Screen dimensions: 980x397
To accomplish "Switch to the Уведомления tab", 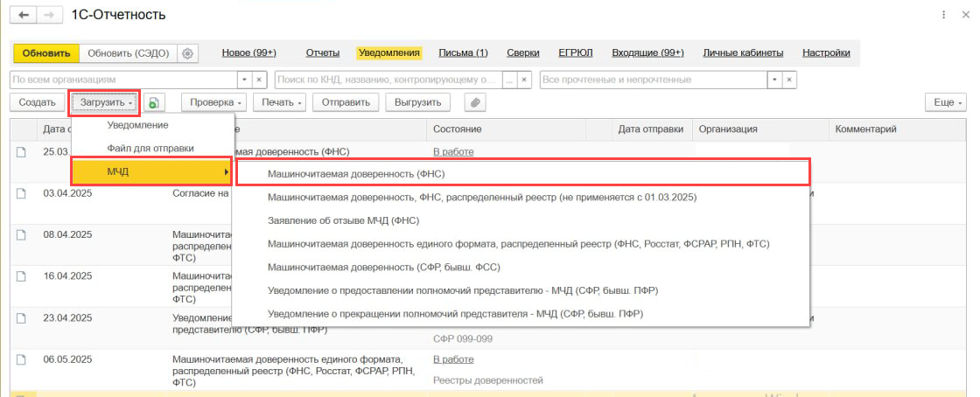I will point(388,53).
